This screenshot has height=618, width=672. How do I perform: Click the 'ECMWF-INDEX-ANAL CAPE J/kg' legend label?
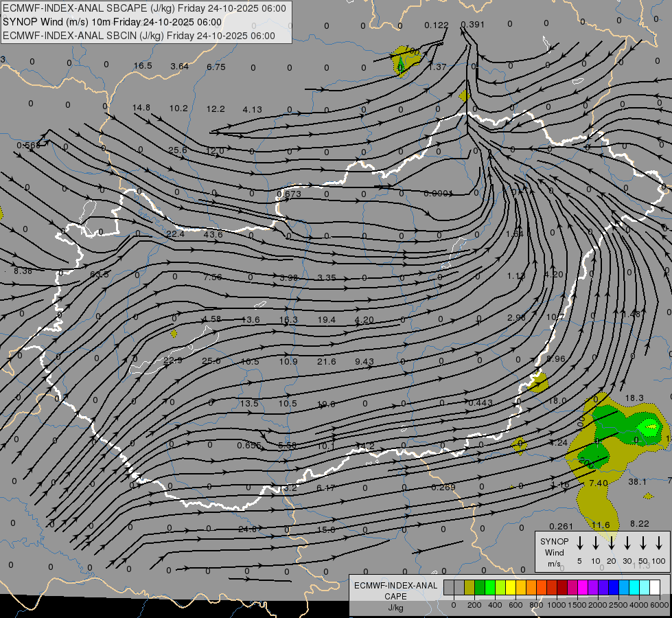pyautogui.click(x=395, y=596)
